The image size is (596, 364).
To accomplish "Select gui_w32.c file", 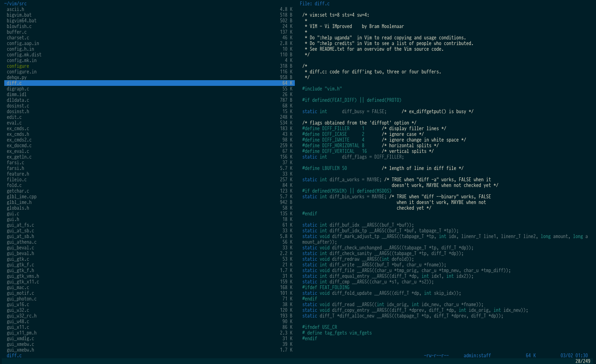I will click(149, 310).
